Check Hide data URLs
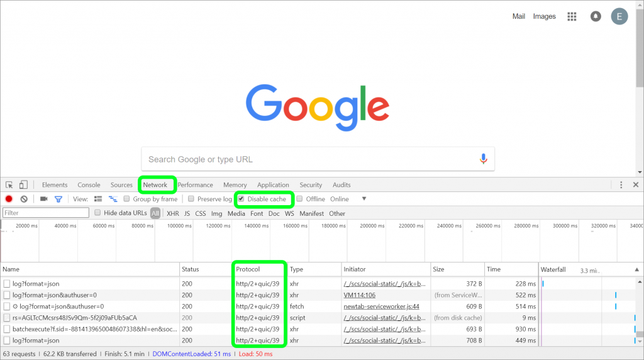 click(x=97, y=213)
